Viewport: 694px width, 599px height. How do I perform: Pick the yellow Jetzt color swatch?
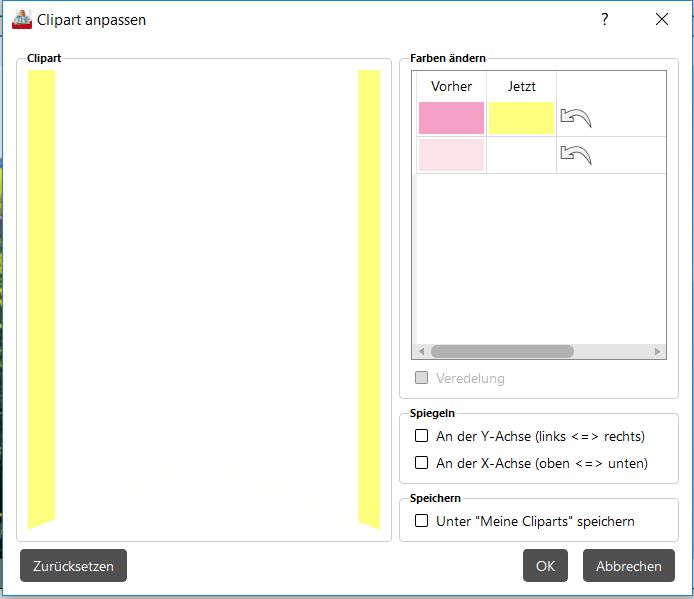click(521, 118)
